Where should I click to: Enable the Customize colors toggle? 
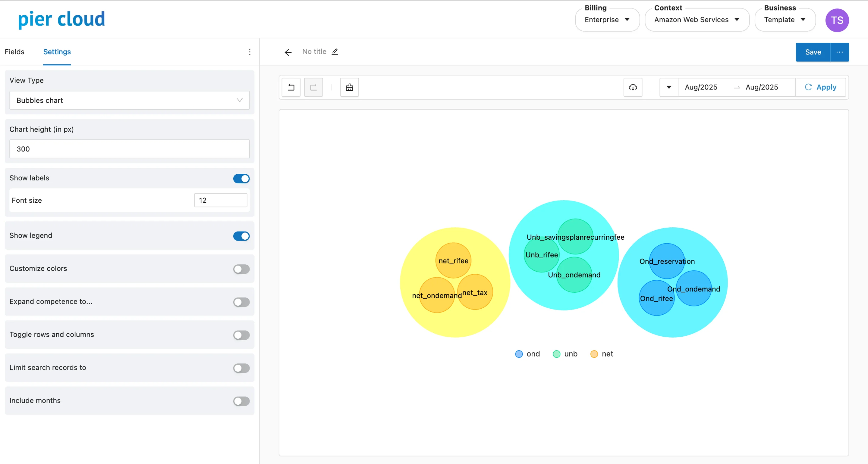[241, 269]
